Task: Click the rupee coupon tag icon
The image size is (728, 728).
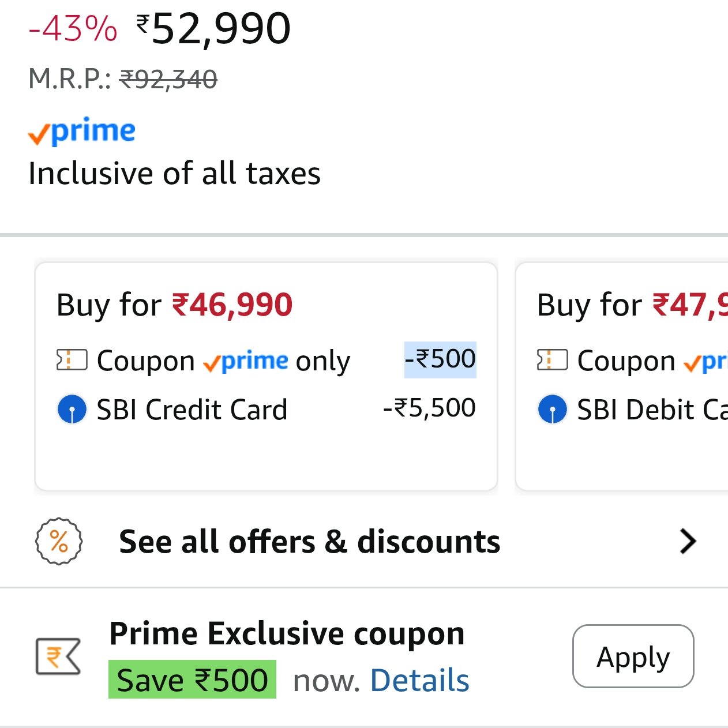Action: click(58, 656)
